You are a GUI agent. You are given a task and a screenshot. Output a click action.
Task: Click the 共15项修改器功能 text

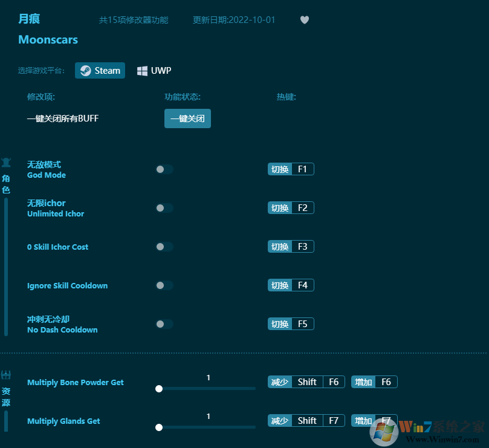(x=134, y=20)
